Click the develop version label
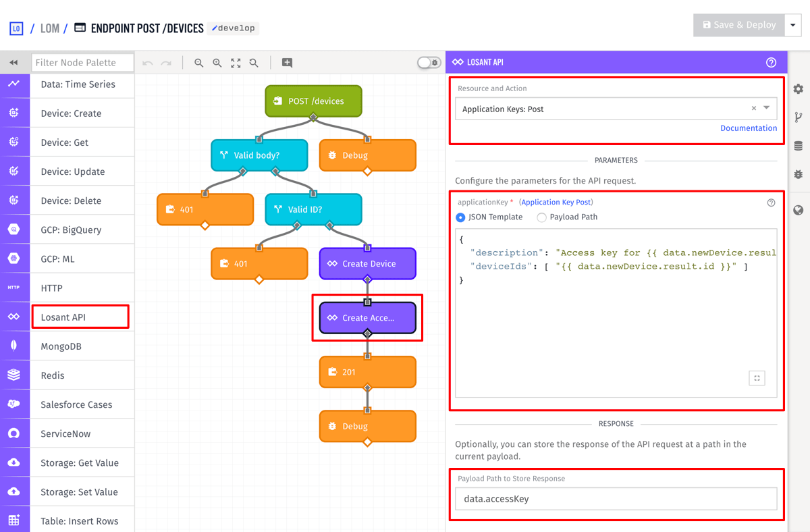The width and height of the screenshot is (810, 532). coord(233,28)
